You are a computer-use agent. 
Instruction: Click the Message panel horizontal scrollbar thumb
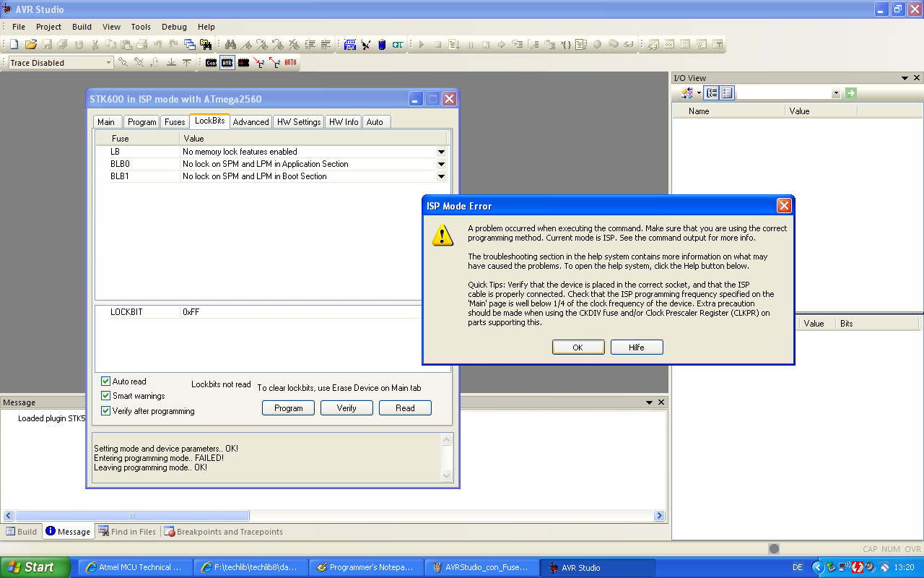click(x=132, y=516)
